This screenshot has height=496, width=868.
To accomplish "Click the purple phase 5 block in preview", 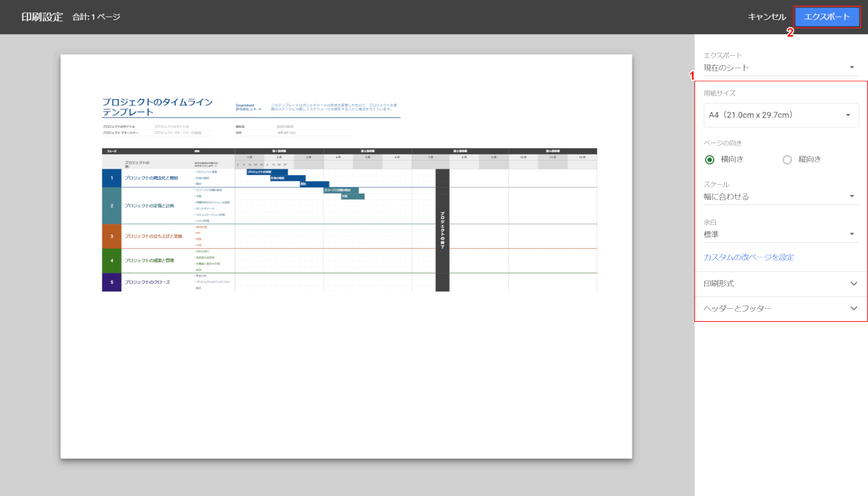I will point(112,282).
